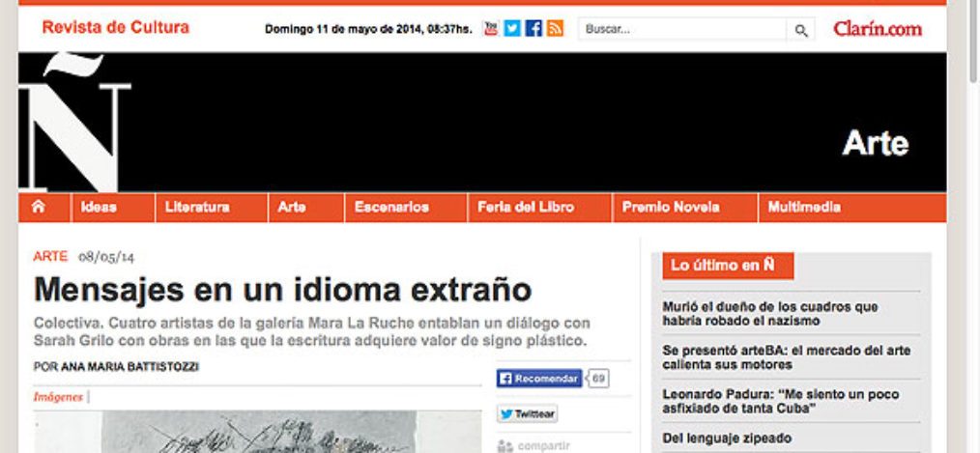This screenshot has height=453, width=980.
Task: Click the article artwork image
Action: [257, 432]
